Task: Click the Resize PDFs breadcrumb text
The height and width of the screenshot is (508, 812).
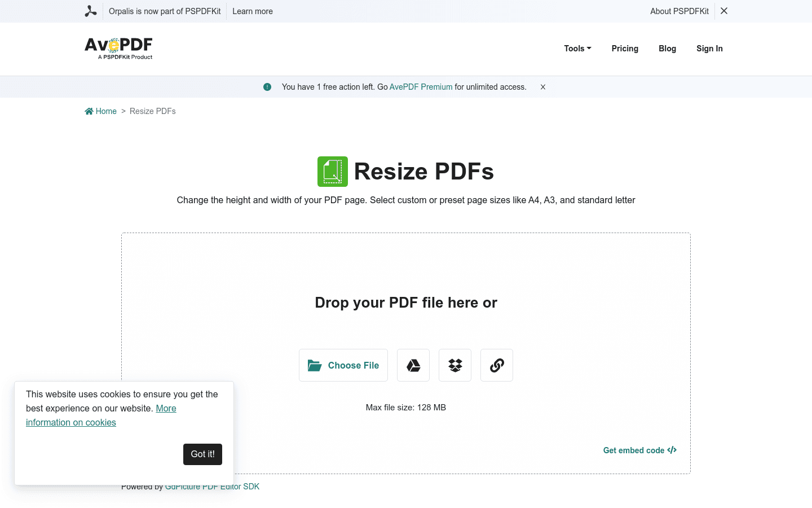Action: pos(153,111)
